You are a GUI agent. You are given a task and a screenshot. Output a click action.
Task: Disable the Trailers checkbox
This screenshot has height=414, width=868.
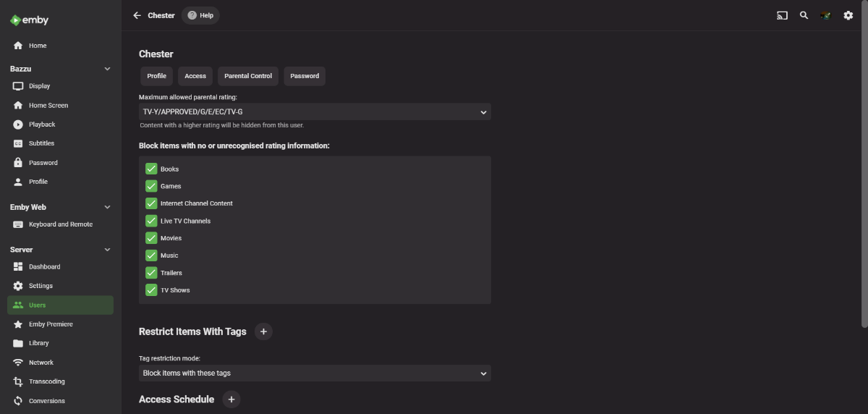pyautogui.click(x=151, y=273)
